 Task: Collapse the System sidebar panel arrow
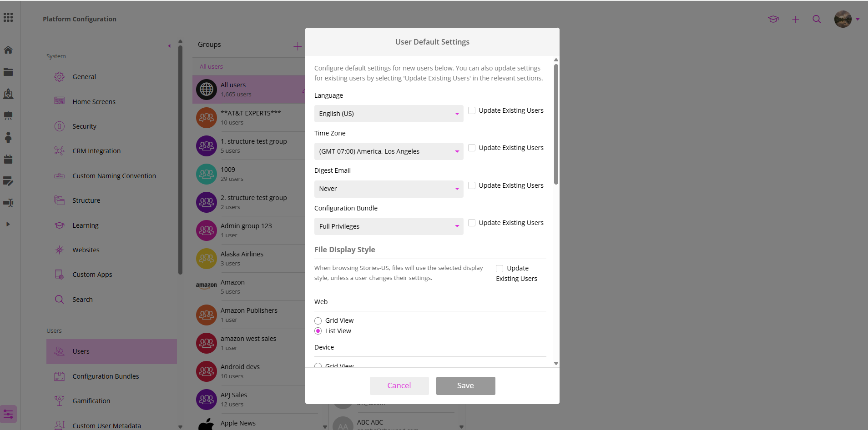[169, 46]
